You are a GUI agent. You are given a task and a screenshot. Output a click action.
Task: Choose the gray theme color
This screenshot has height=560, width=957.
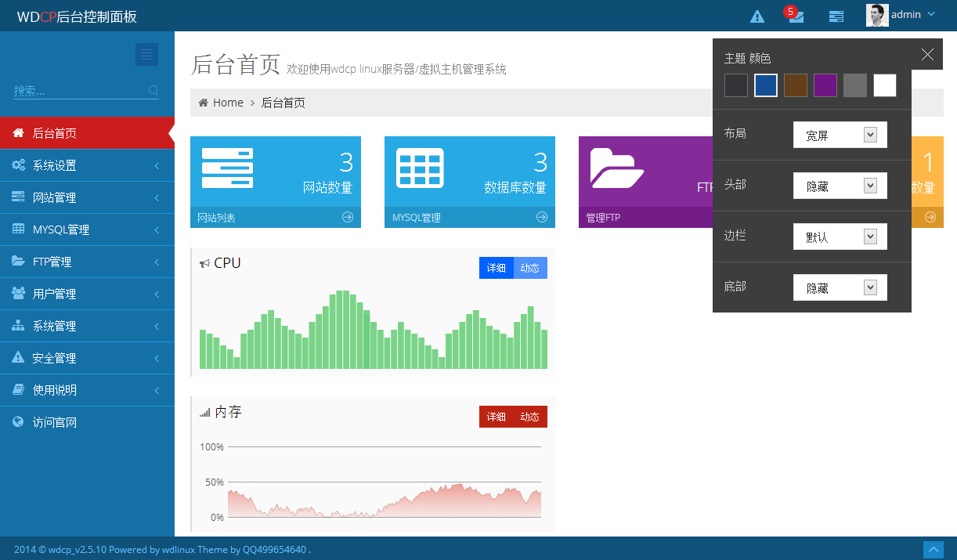point(855,85)
